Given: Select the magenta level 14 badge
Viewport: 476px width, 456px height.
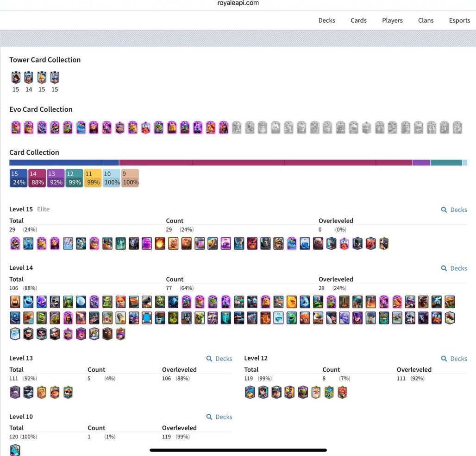Looking at the screenshot, I should (x=37, y=178).
